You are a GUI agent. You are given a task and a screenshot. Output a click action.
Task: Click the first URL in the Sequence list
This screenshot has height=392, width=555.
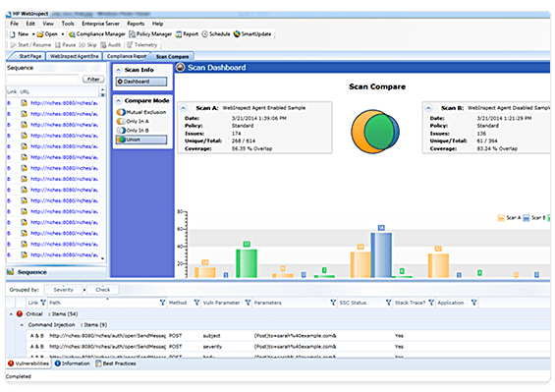point(64,103)
